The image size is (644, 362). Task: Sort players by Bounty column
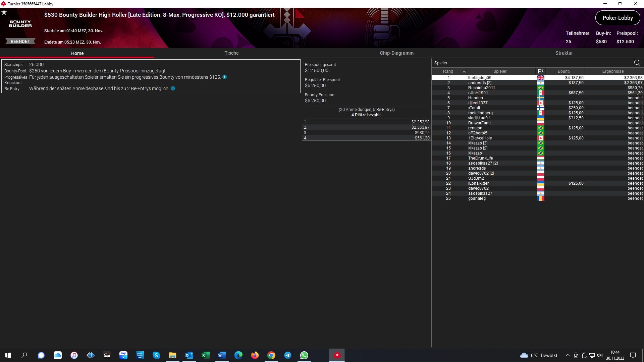[564, 71]
